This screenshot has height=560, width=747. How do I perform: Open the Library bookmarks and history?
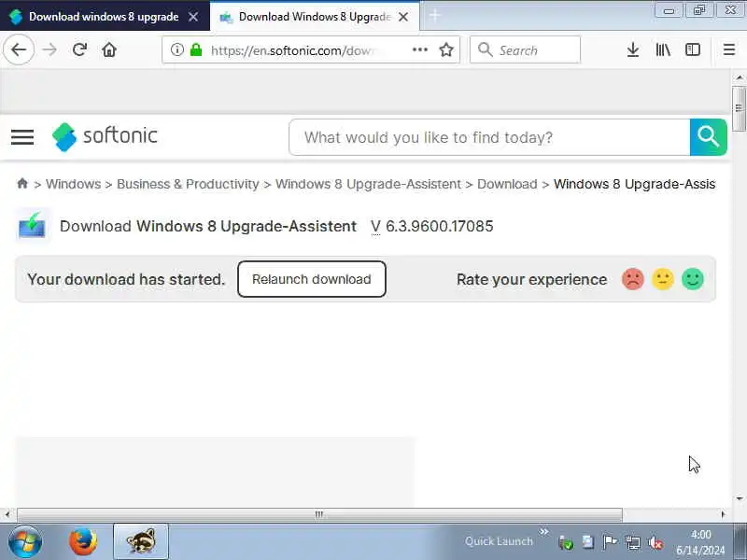click(663, 49)
